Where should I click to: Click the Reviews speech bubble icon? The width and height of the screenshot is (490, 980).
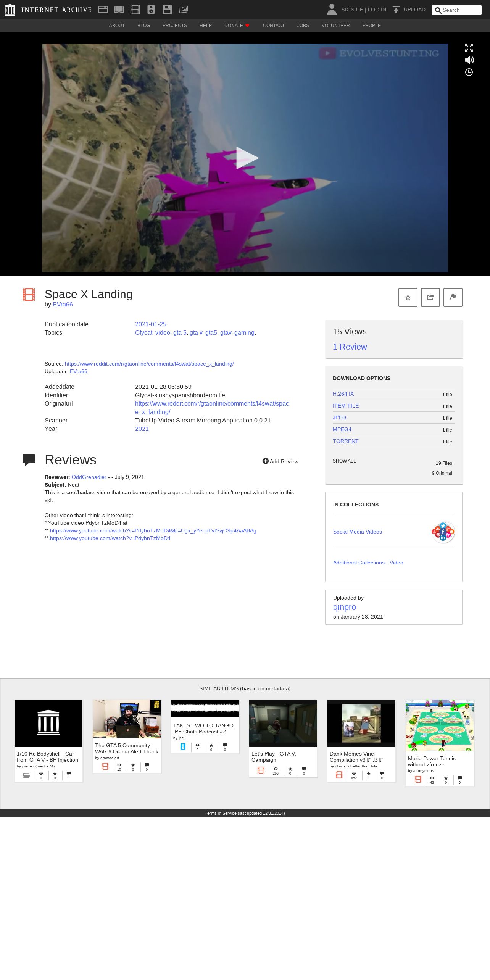click(29, 460)
